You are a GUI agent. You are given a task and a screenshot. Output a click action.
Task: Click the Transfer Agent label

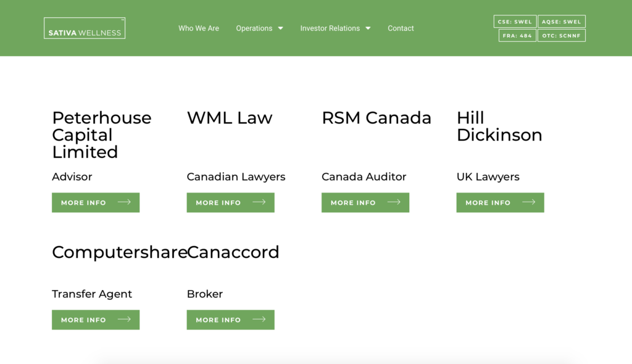92,294
